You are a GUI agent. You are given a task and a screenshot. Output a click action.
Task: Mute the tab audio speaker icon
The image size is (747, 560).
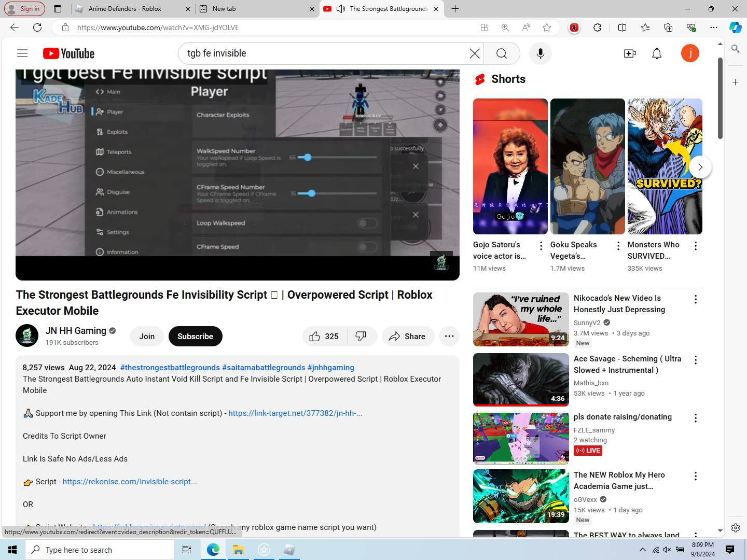coord(341,9)
